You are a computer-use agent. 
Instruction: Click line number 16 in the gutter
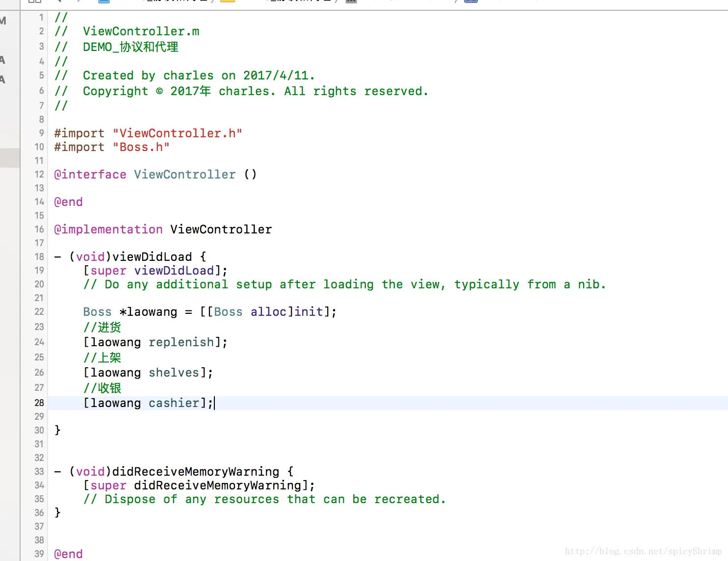coord(39,229)
